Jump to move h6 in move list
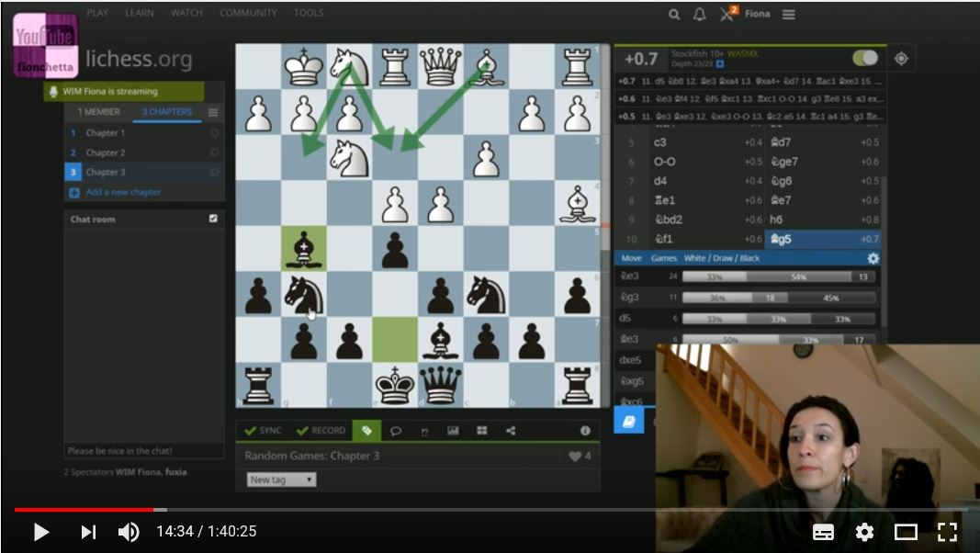 coord(823,220)
